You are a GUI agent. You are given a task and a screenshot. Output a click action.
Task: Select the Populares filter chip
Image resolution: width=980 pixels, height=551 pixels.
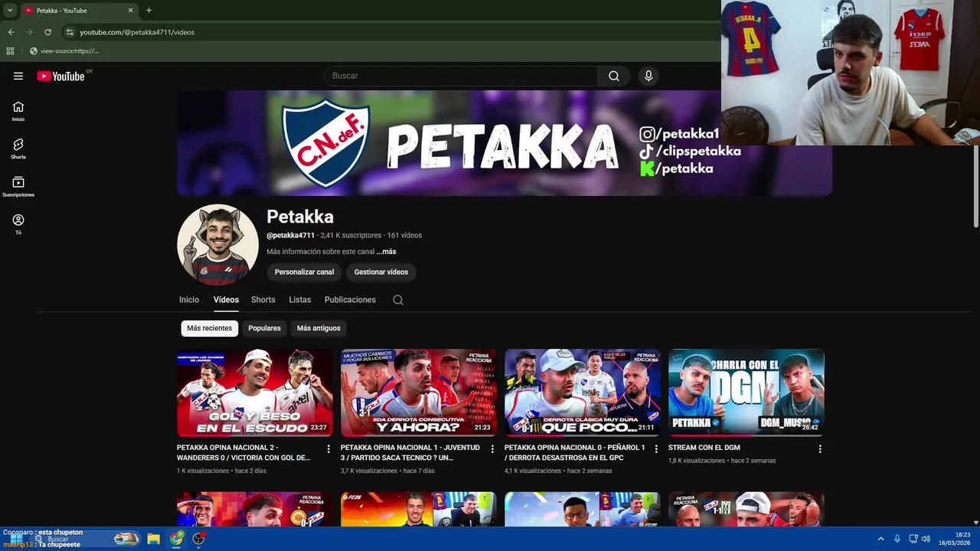pyautogui.click(x=264, y=328)
